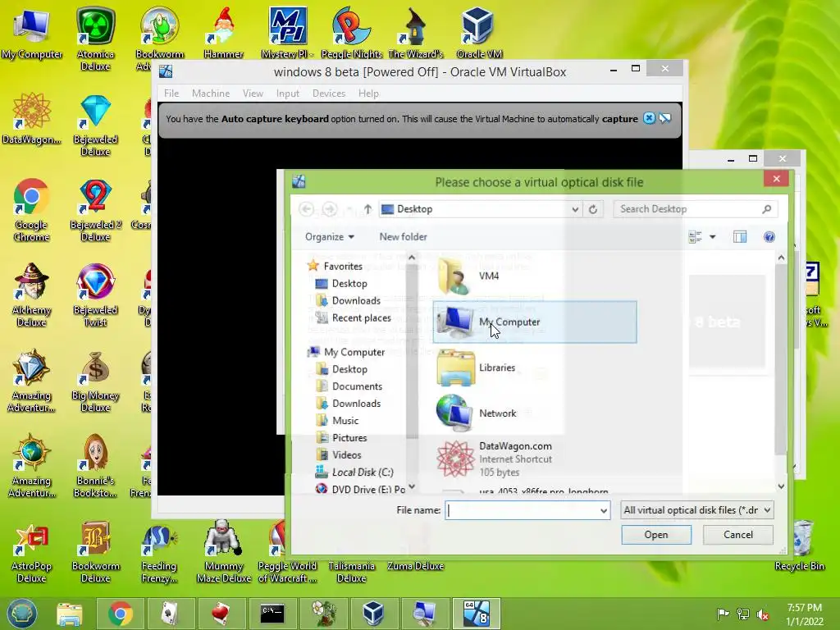Image resolution: width=840 pixels, height=630 pixels.
Task: Launch Bejeweled 2 Deluxe icon
Action: tap(95, 210)
